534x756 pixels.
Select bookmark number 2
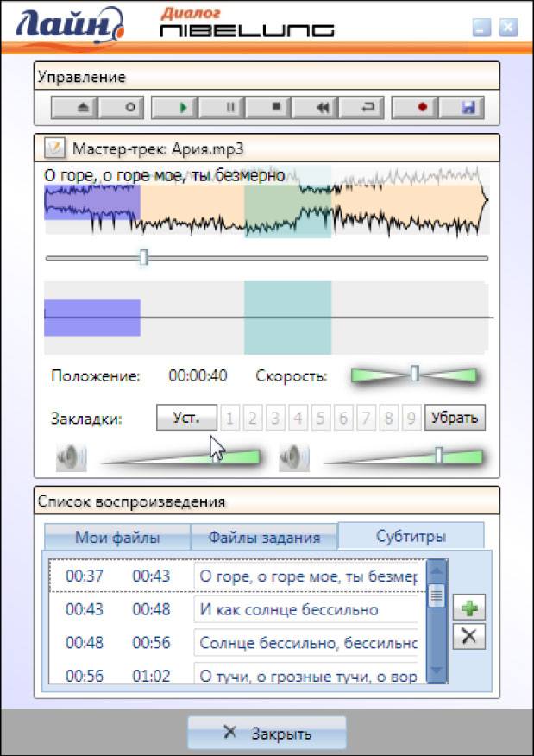[253, 418]
